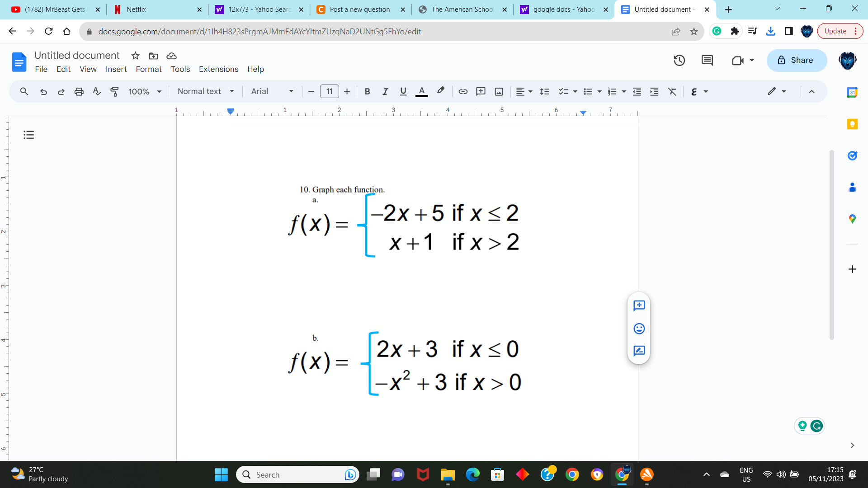Increase the indent
Screen dimensions: 868x488
point(654,92)
